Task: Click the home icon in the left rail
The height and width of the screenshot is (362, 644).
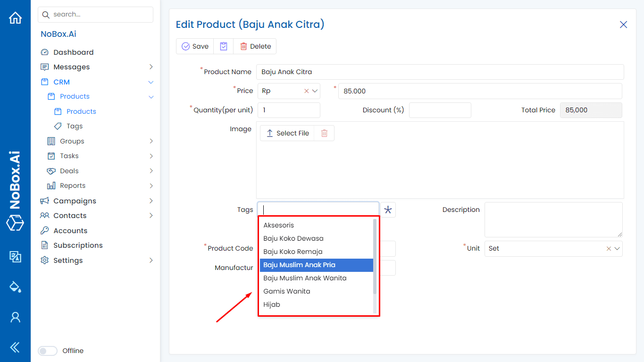Action: click(15, 18)
